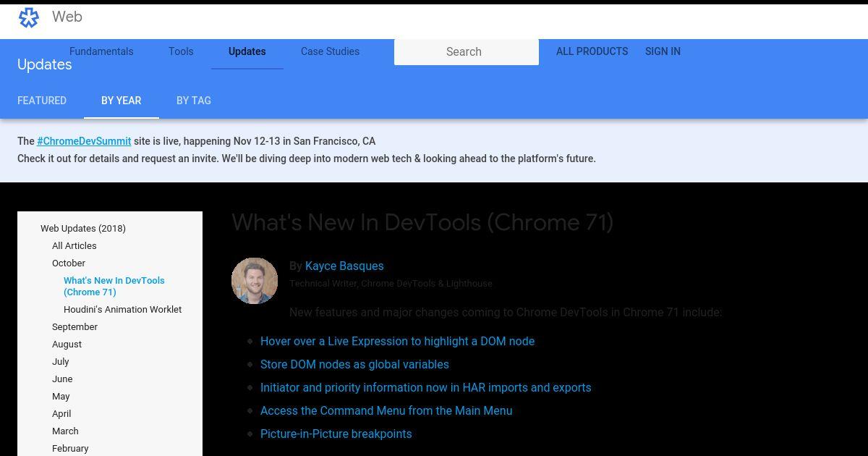Image resolution: width=868 pixels, height=456 pixels.
Task: Open Kayce Basques author link
Action: coord(344,266)
